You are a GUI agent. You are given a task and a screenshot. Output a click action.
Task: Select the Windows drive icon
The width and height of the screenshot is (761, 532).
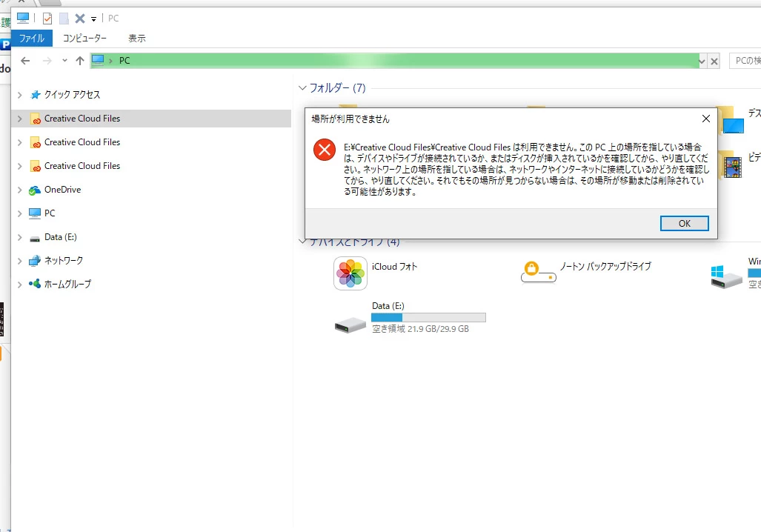[x=726, y=277]
